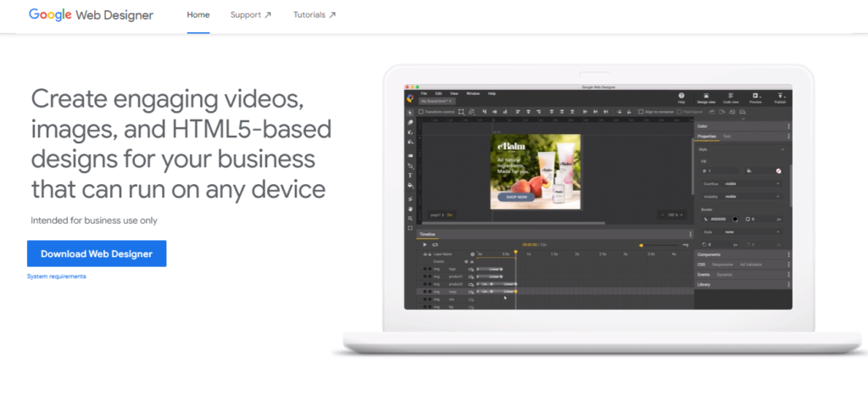This screenshot has height=407, width=868.
Task: Toggle visibility of the logo layer
Action: click(x=425, y=269)
